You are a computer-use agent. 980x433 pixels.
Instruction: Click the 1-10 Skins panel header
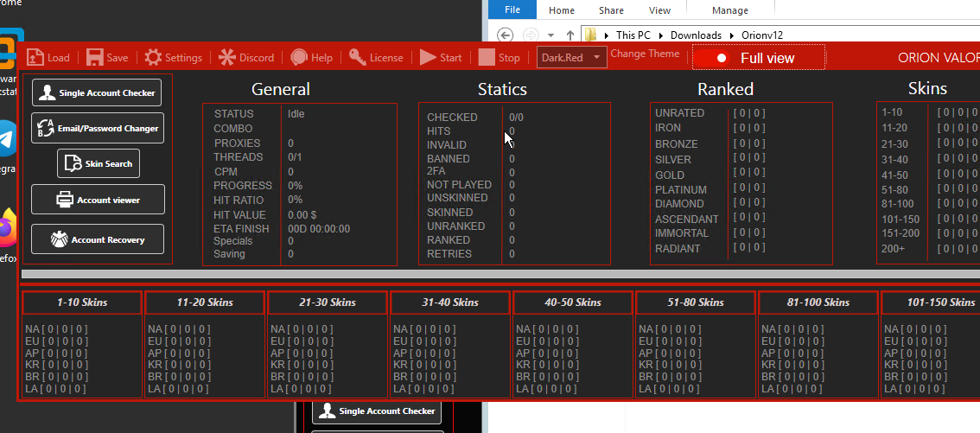pos(82,302)
